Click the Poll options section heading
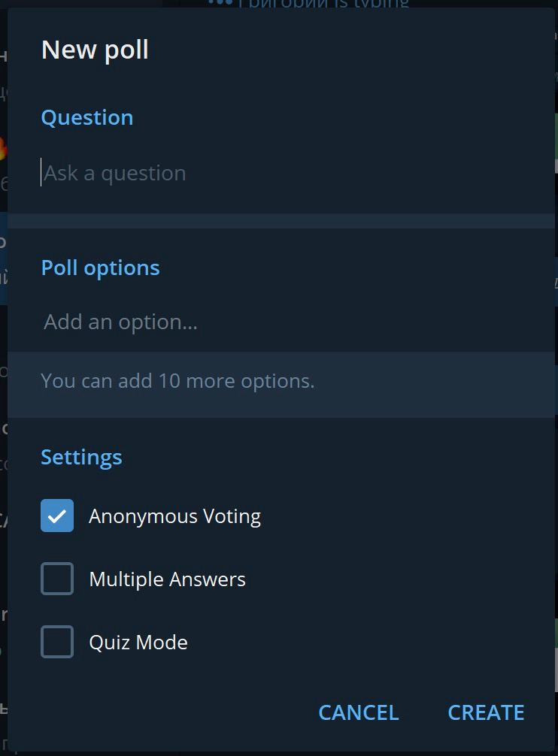Image resolution: width=558 pixels, height=756 pixels. 100,268
